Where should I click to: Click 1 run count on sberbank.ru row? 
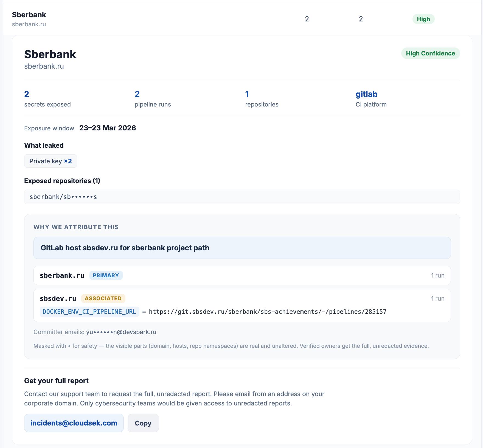(x=438, y=275)
